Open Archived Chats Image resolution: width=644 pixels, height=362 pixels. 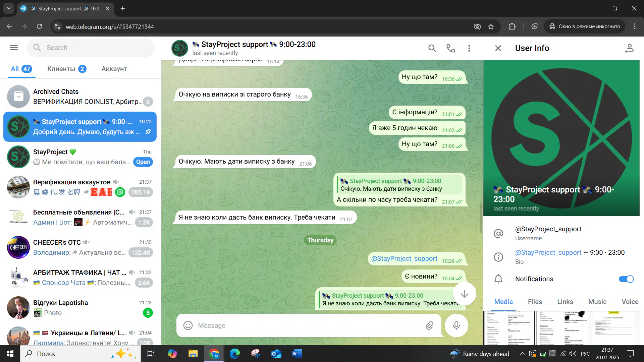coord(80,97)
